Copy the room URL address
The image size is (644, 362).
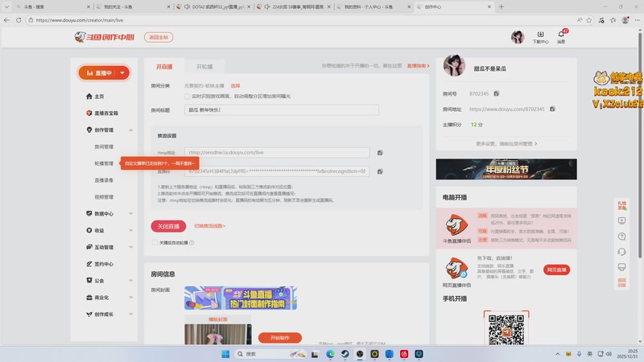coord(552,109)
